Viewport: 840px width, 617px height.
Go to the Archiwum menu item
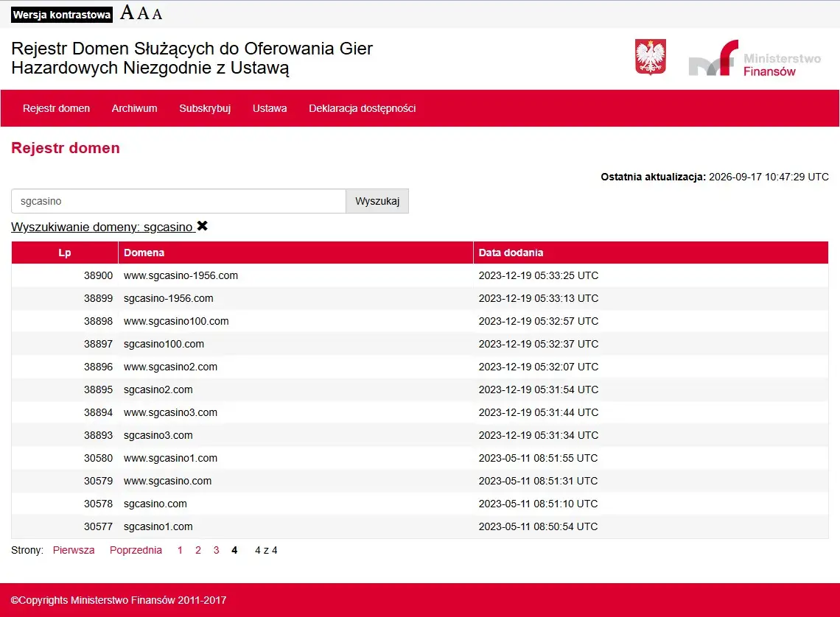[x=134, y=108]
